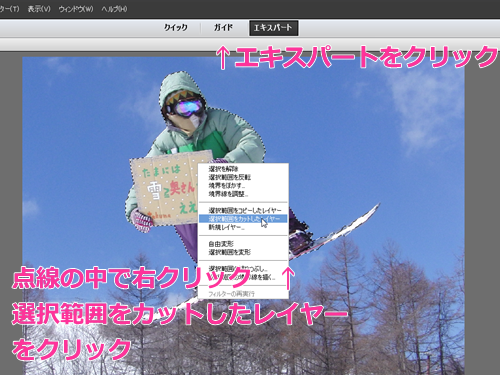This screenshot has width=500, height=375.
Task: Select 自由変形 in the context menu
Action: click(x=243, y=244)
